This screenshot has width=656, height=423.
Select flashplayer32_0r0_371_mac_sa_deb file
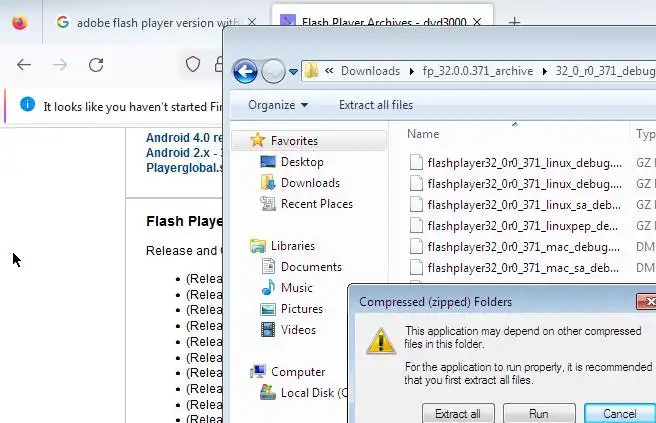click(x=523, y=267)
